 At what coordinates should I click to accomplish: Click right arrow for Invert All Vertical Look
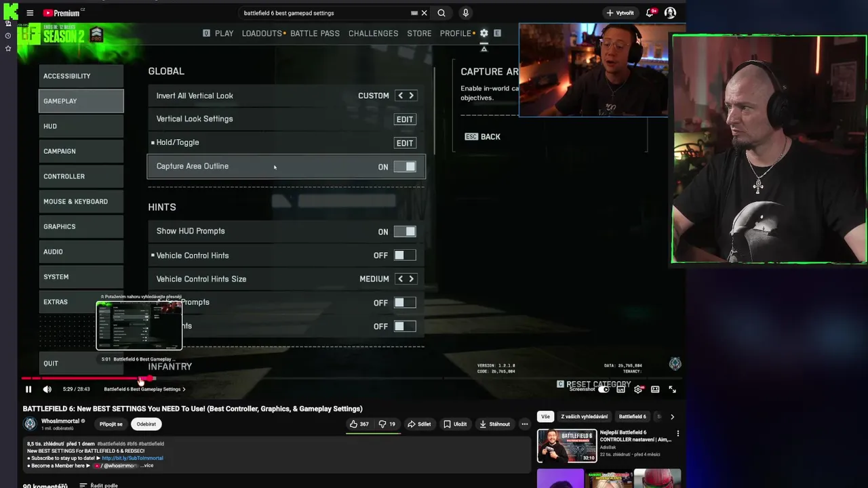[411, 96]
